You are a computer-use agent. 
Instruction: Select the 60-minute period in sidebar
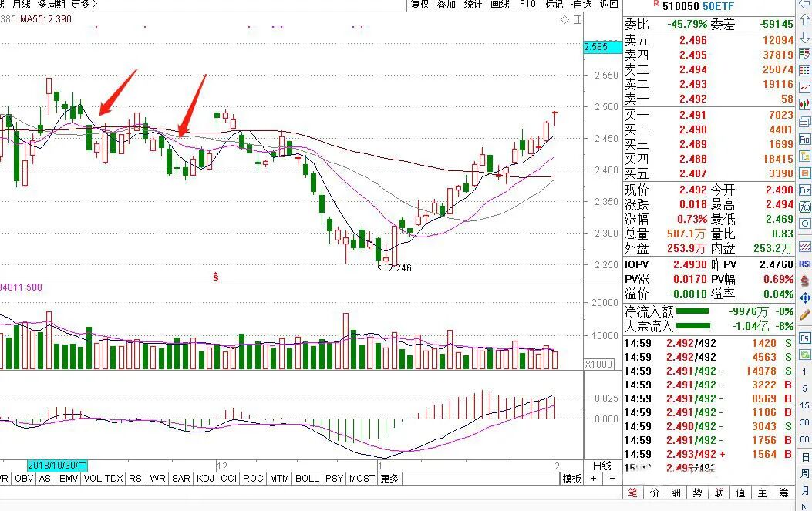pyautogui.click(x=804, y=439)
